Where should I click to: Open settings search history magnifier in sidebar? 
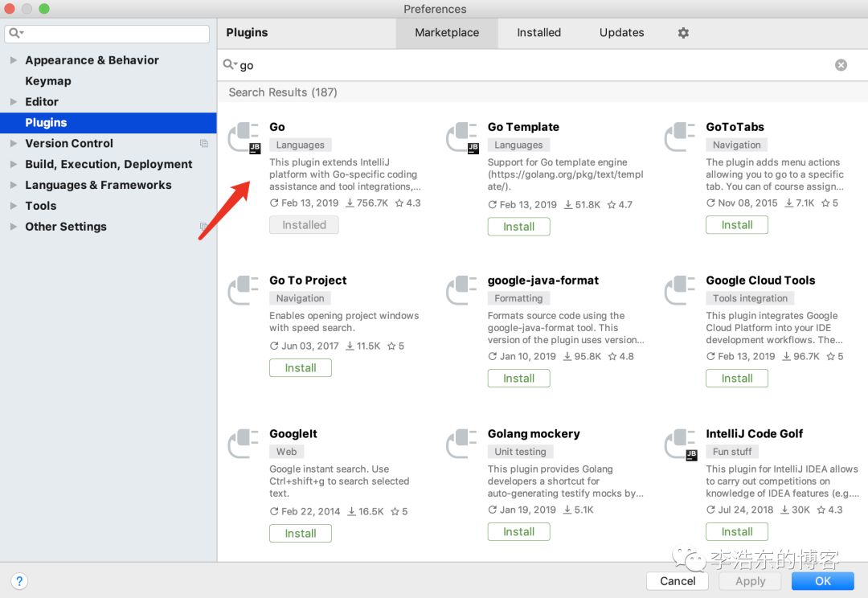(17, 33)
